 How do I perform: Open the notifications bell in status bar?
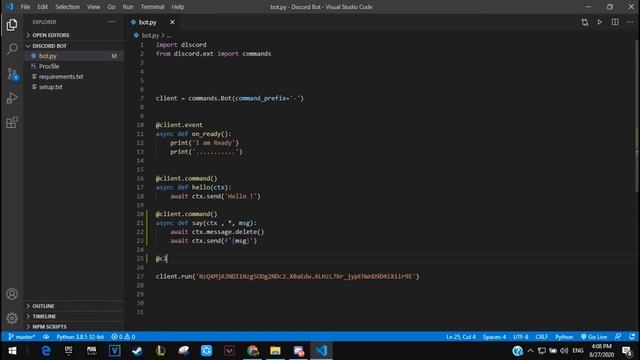(x=632, y=337)
